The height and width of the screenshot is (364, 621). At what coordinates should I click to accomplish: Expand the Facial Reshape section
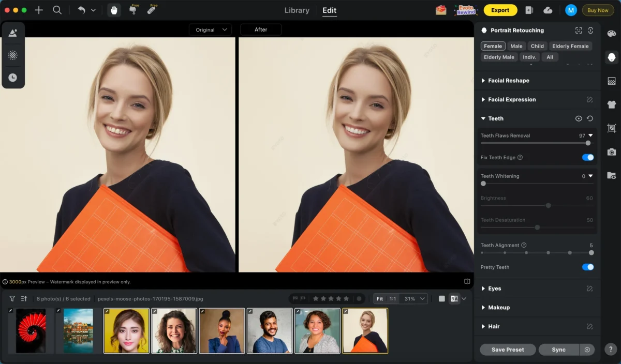point(508,81)
